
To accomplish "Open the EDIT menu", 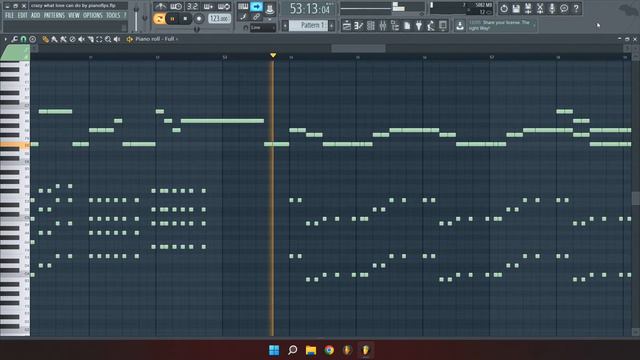I will tap(22, 16).
